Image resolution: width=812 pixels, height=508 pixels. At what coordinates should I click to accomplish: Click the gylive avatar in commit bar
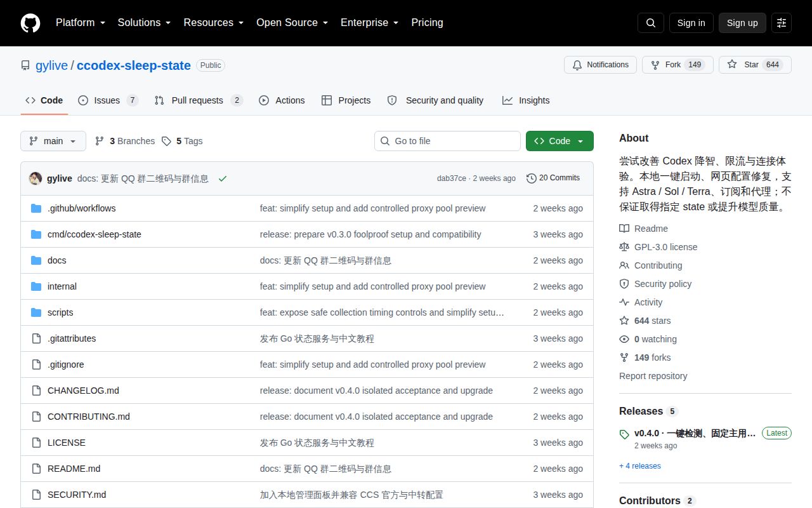[x=36, y=178]
